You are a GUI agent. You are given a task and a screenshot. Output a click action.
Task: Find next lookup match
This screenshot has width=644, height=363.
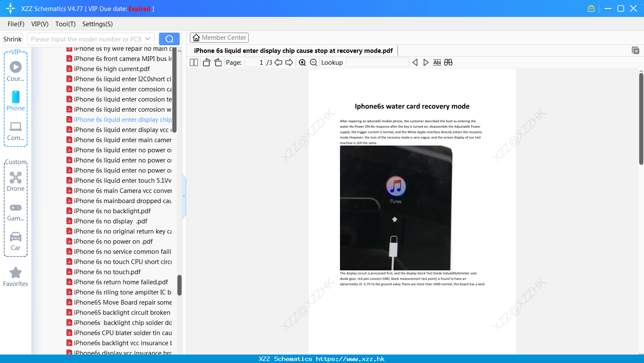(x=426, y=63)
